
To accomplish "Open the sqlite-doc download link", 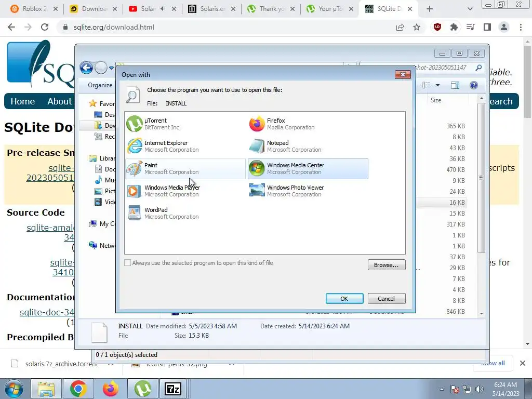I will pyautogui.click(x=47, y=312).
